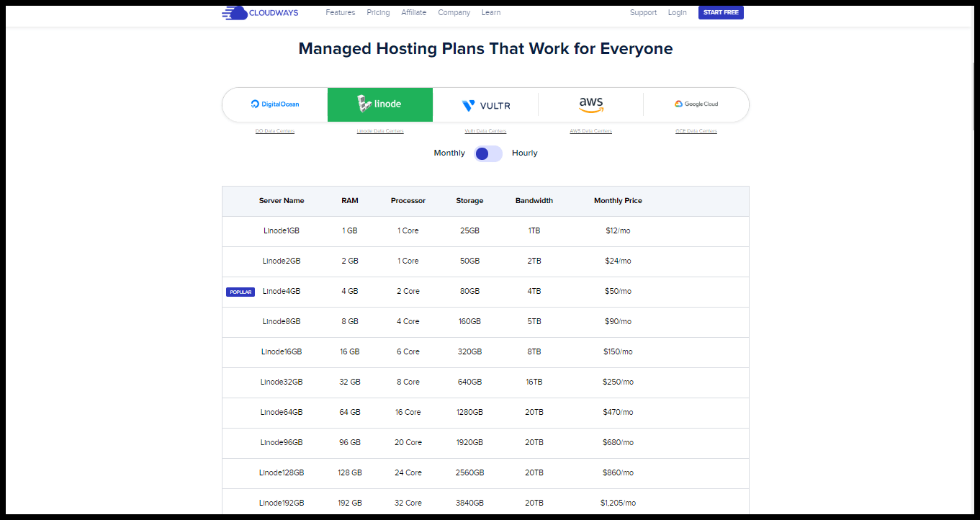Click the Monthly Price column header
This screenshot has width=980, height=520.
[618, 201]
